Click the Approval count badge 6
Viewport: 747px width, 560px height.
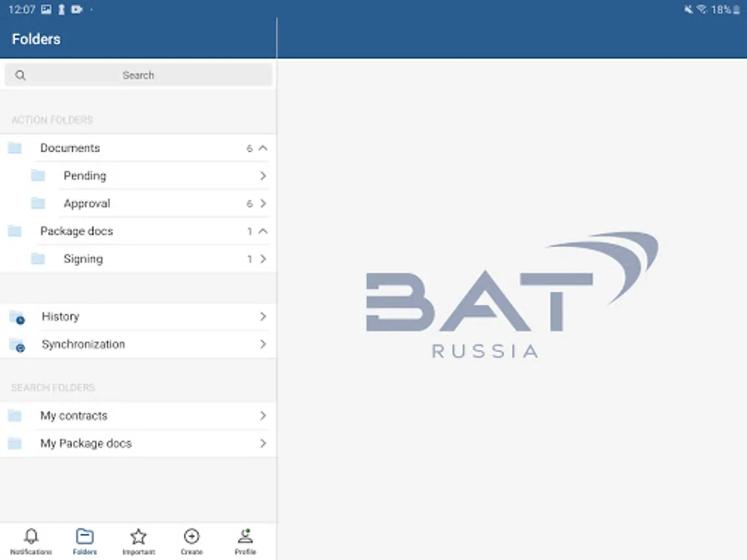tap(250, 203)
